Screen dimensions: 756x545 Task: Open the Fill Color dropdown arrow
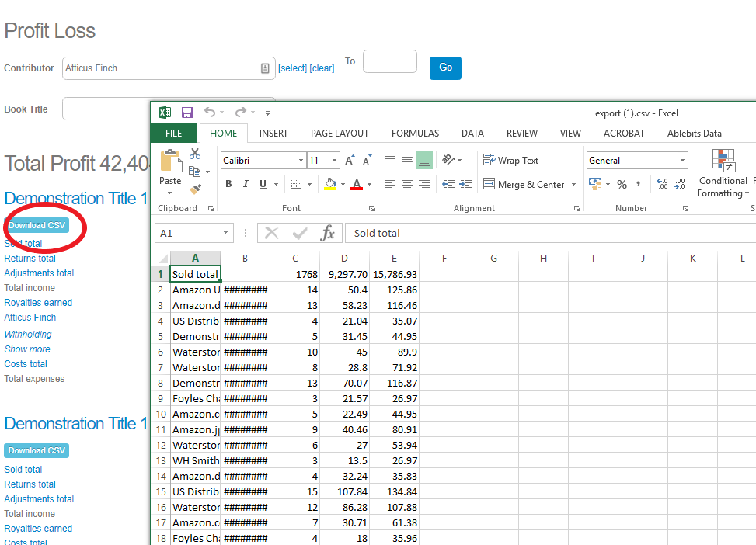coord(343,184)
